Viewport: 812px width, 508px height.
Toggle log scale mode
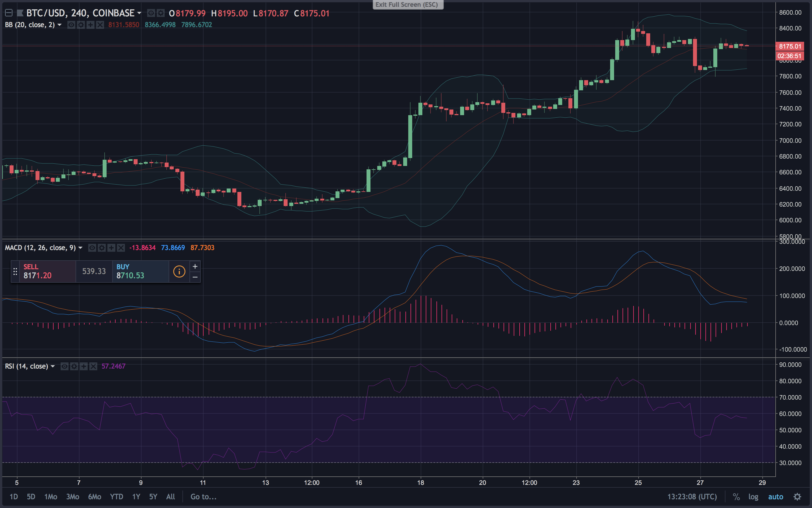(753, 497)
